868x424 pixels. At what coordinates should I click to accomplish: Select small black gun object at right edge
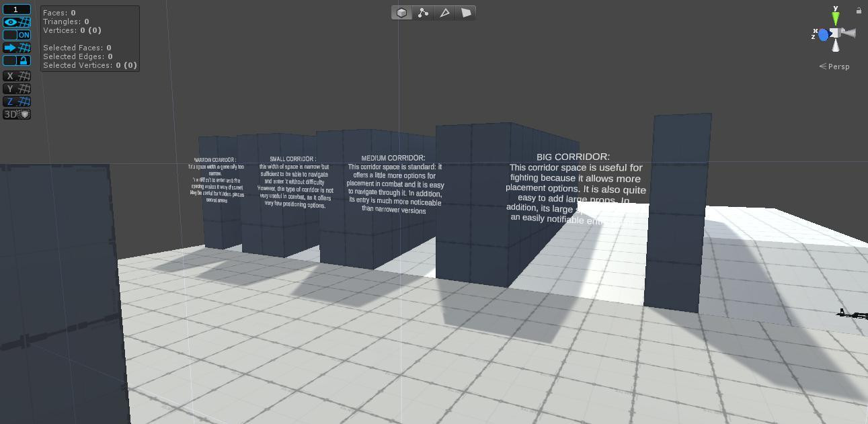point(851,313)
